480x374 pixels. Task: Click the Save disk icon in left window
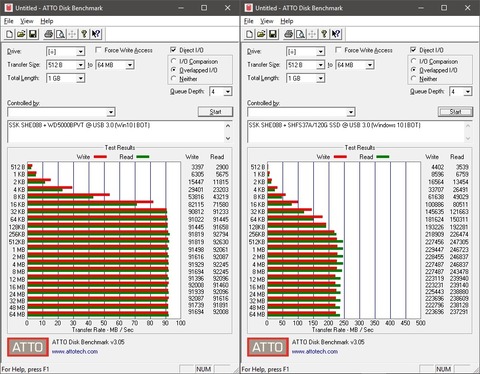33,34
